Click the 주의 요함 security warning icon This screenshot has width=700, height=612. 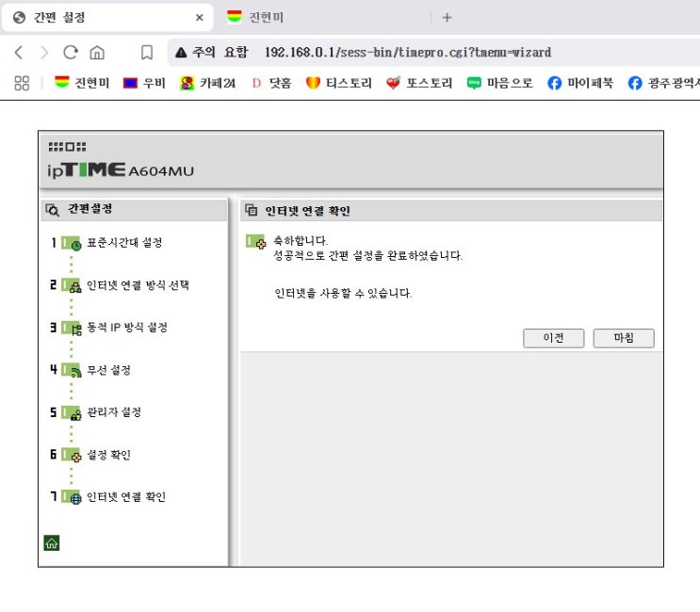point(181,53)
